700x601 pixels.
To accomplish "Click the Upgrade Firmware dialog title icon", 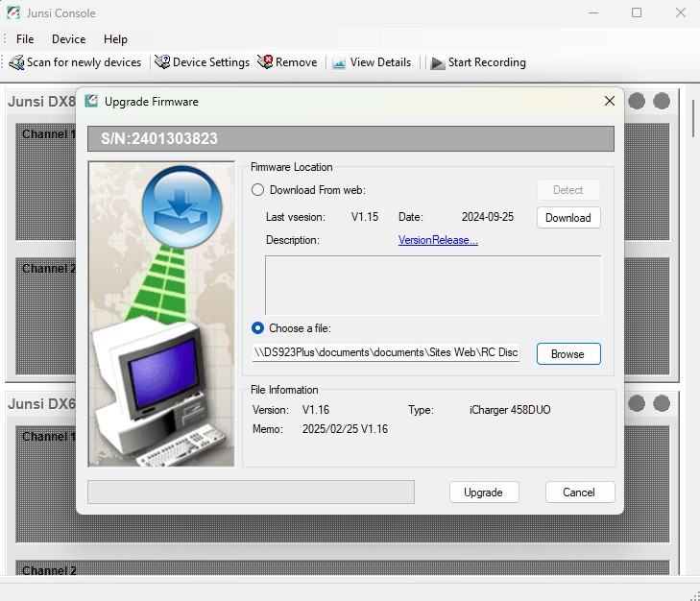I will tap(91, 101).
